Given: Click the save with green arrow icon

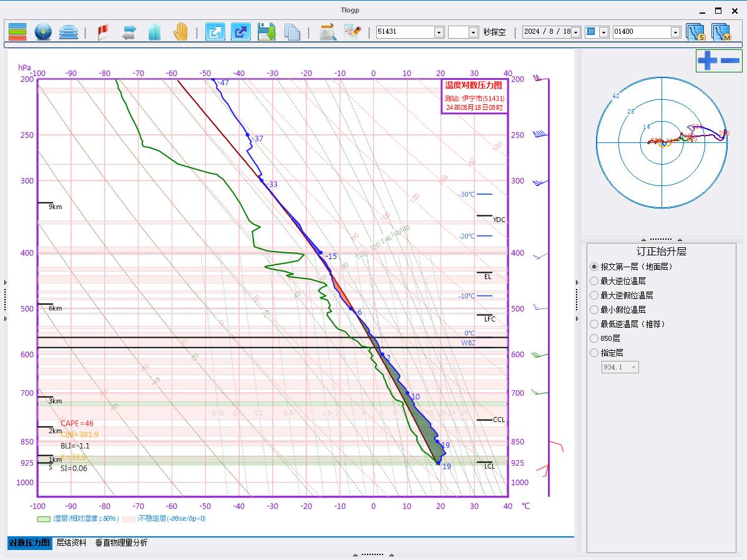Looking at the screenshot, I should tap(266, 32).
